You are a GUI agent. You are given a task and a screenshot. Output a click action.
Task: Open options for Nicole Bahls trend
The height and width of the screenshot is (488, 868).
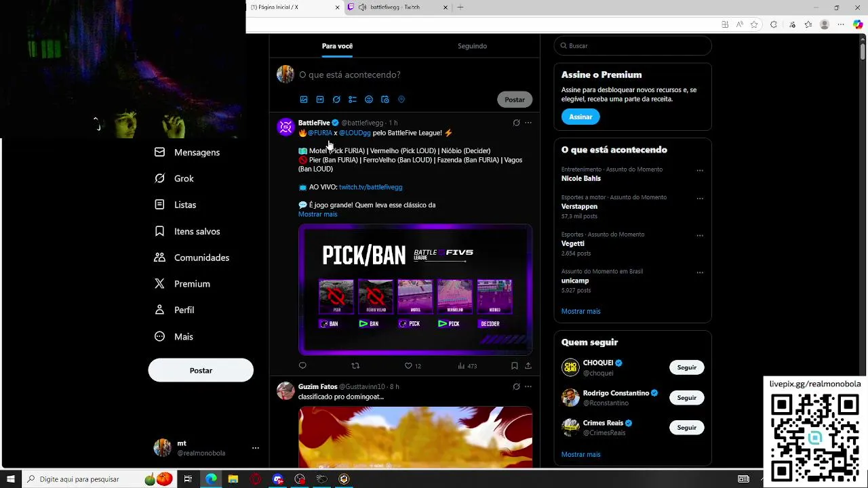click(700, 171)
